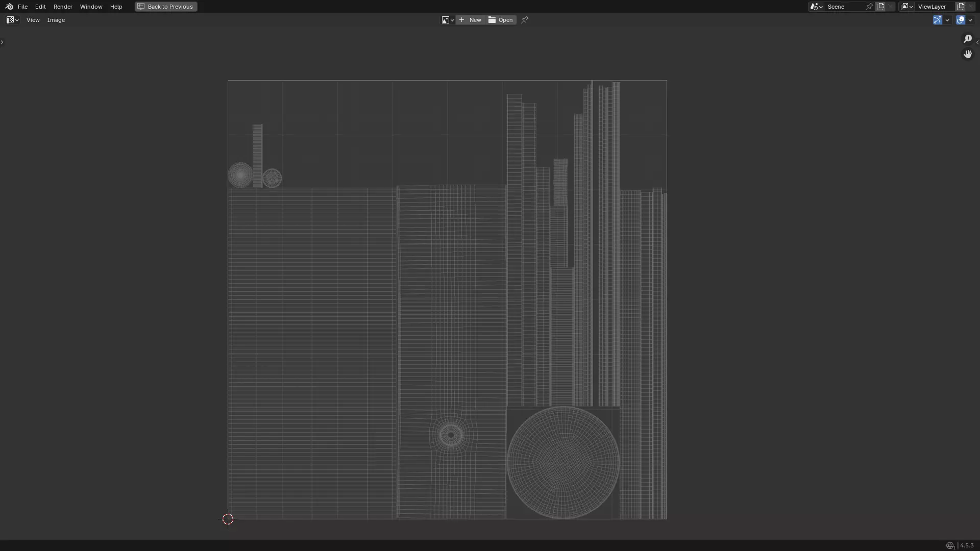Screen dimensions: 980x551
Task: Toggle overlays display button
Action: point(961,20)
